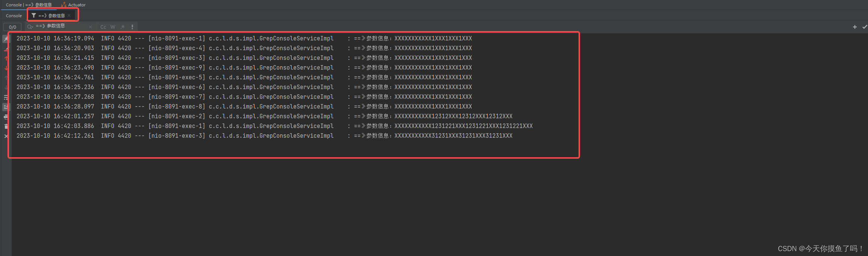Open search history dropdown in search field

(x=33, y=27)
